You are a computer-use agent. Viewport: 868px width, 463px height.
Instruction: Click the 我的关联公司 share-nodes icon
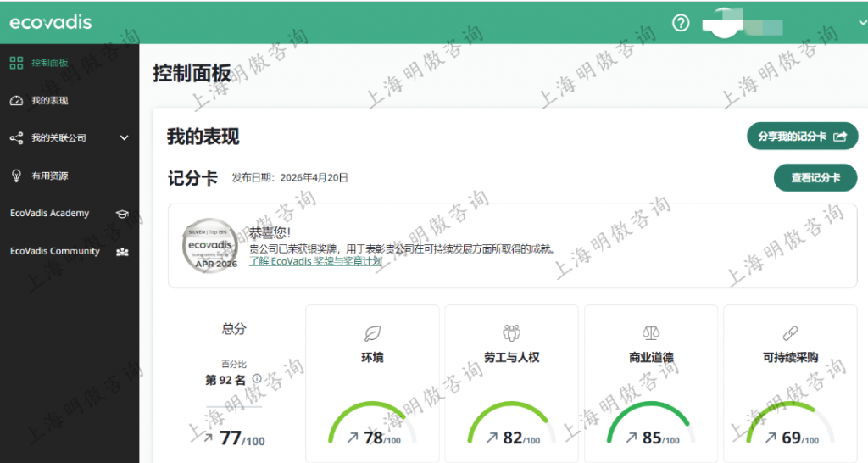16,137
